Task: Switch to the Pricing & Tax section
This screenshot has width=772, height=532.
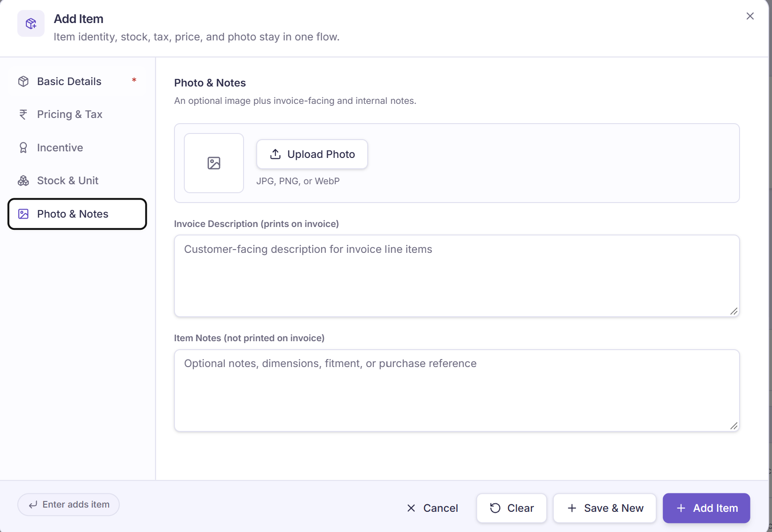Action: pos(78,114)
